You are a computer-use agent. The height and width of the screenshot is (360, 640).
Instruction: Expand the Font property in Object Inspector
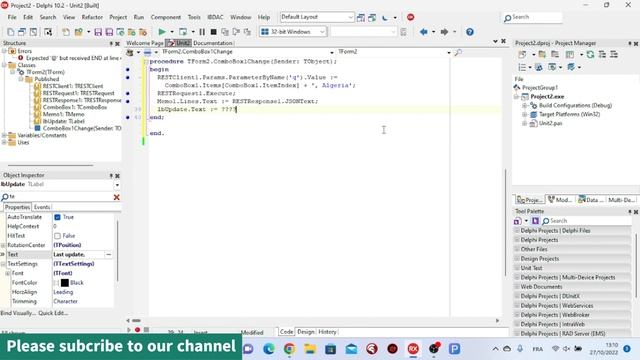[8, 273]
